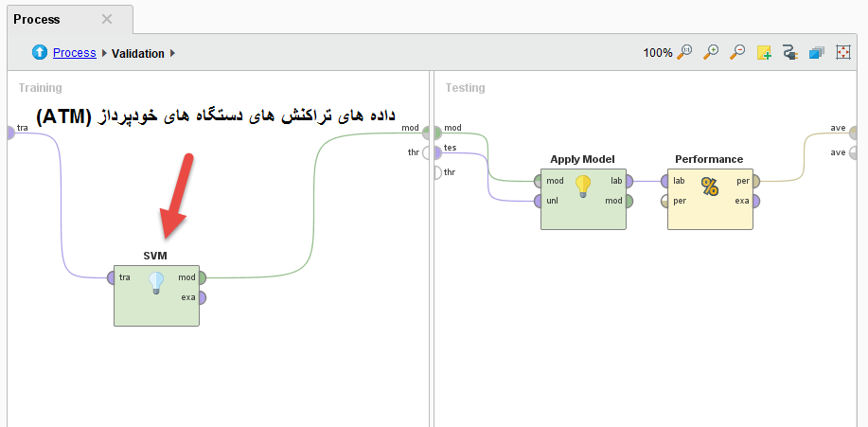The height and width of the screenshot is (427, 868).
Task: Click the zoom out magnifier icon
Action: [x=737, y=53]
